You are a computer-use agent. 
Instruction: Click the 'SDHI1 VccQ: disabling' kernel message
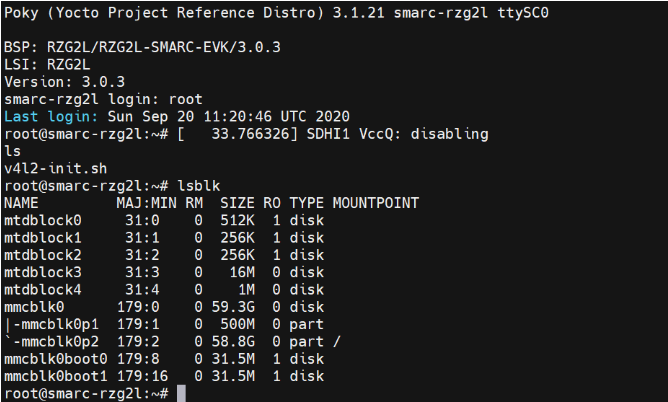(397, 134)
